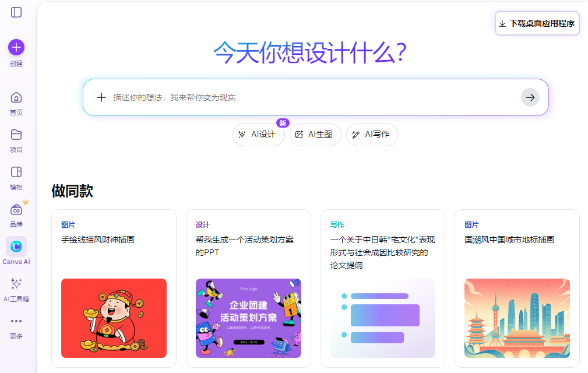This screenshot has width=588, height=373.
Task: Open the 品牌 brand icon
Action: pyautogui.click(x=16, y=210)
